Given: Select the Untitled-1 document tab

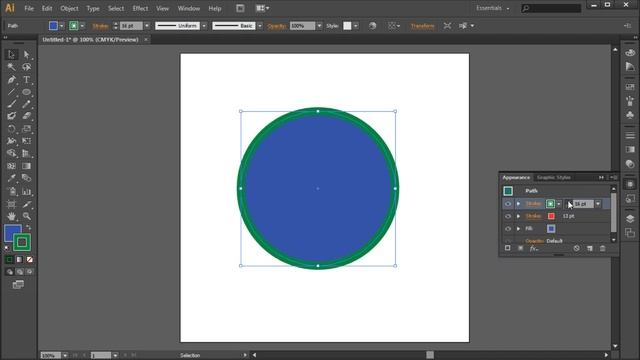Looking at the screenshot, I should point(91,40).
